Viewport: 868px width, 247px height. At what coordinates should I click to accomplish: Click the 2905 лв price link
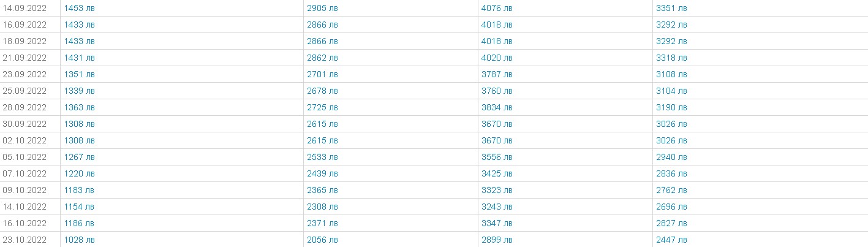click(x=322, y=9)
